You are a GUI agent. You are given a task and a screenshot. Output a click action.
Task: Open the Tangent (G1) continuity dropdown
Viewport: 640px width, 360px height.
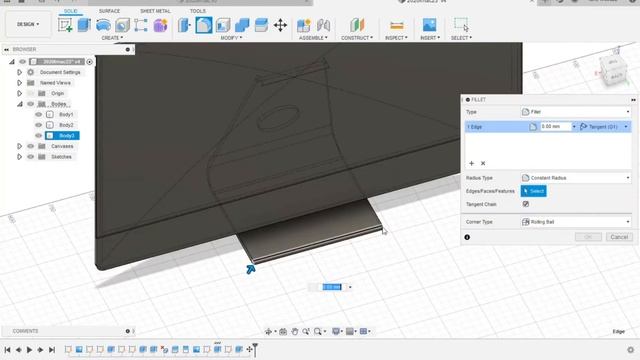coord(604,127)
